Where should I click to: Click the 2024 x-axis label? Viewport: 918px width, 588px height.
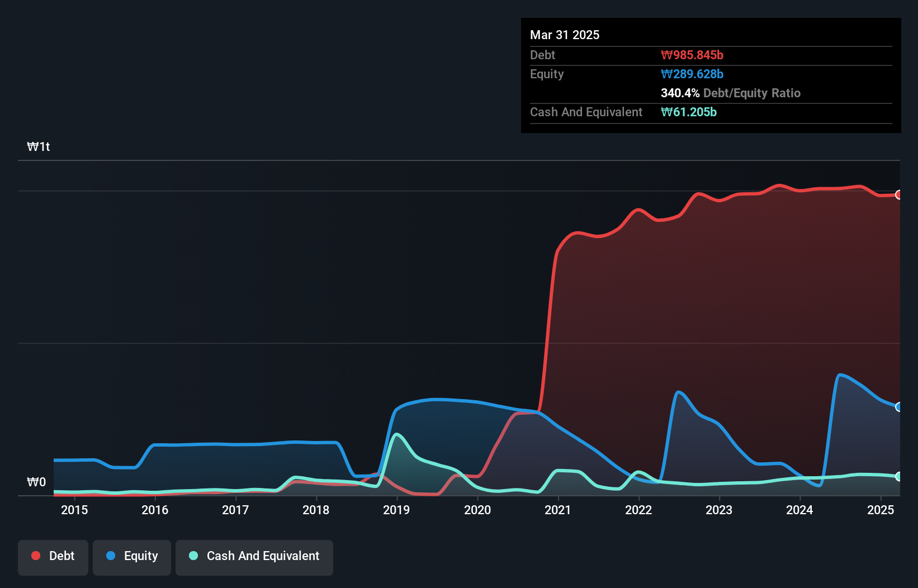click(799, 510)
